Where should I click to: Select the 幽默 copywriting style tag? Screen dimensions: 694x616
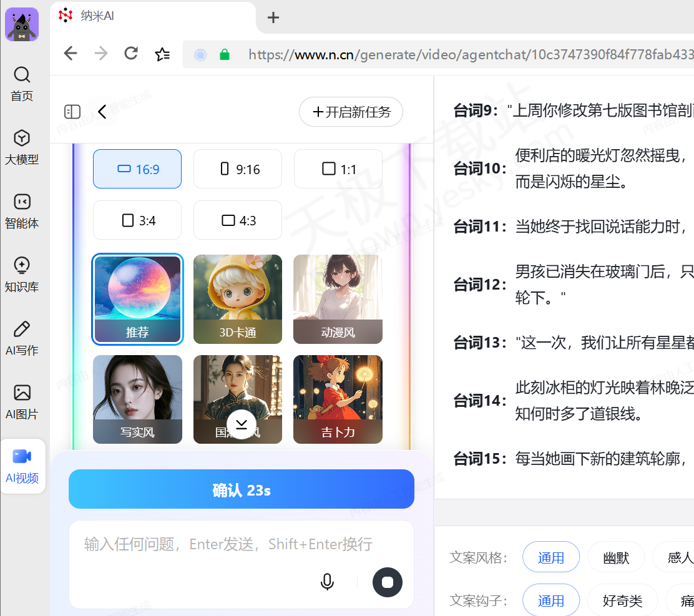coord(615,557)
